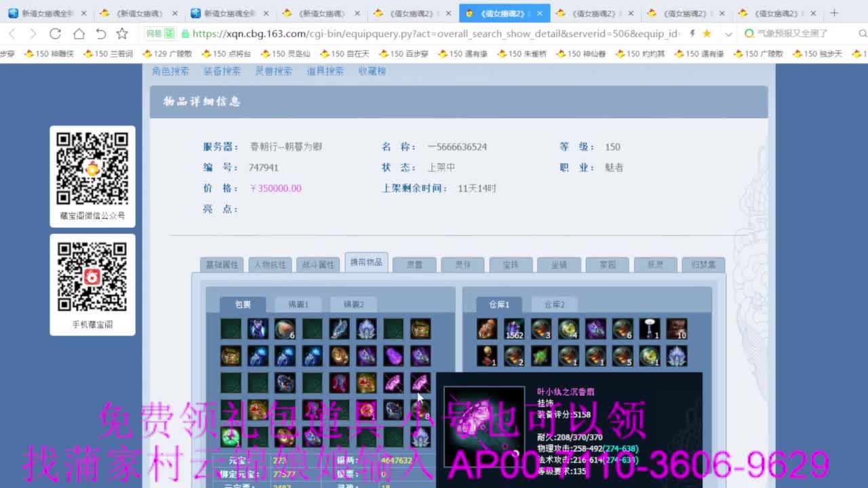Reload the page with the refresh icon

[55, 33]
